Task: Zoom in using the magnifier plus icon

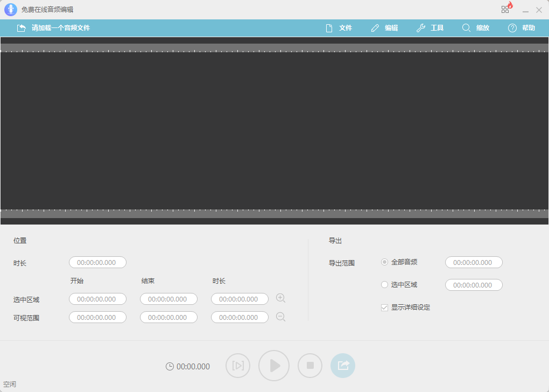Action: [280, 298]
